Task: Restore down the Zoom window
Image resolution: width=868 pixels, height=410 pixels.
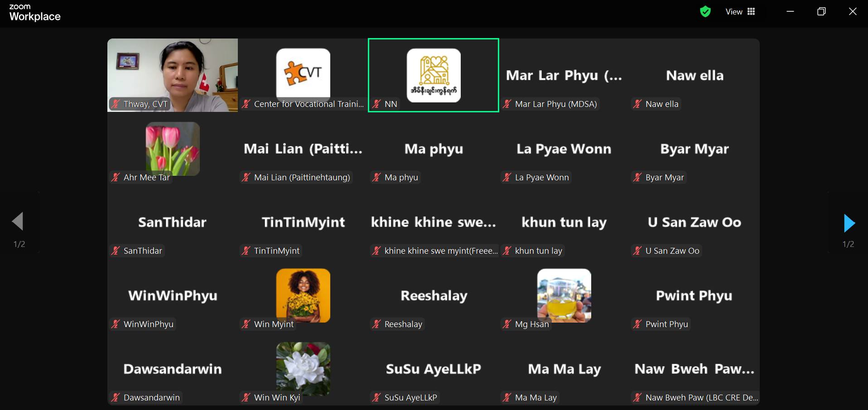Action: (x=821, y=11)
